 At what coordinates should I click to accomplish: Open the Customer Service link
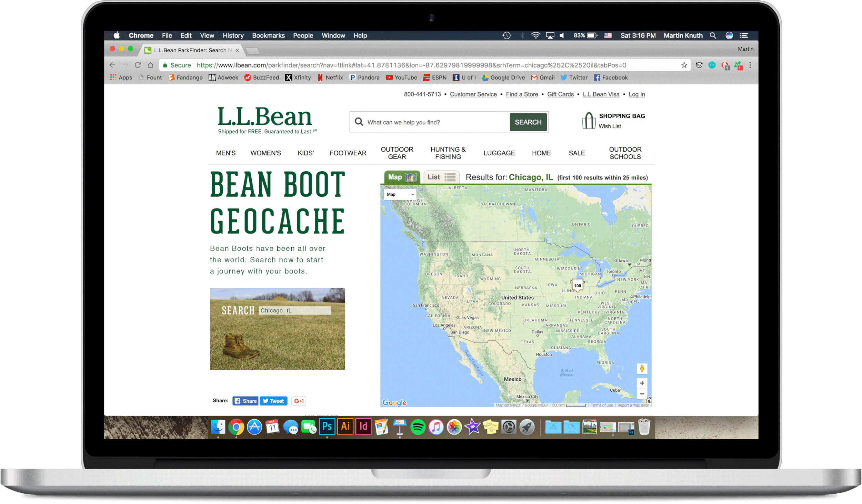click(473, 94)
